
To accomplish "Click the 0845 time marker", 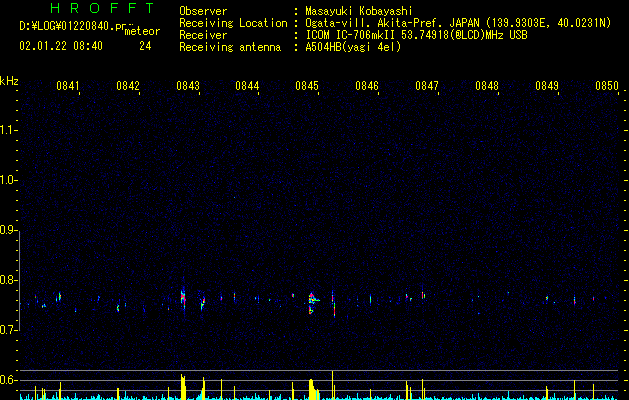I will pos(307,85).
